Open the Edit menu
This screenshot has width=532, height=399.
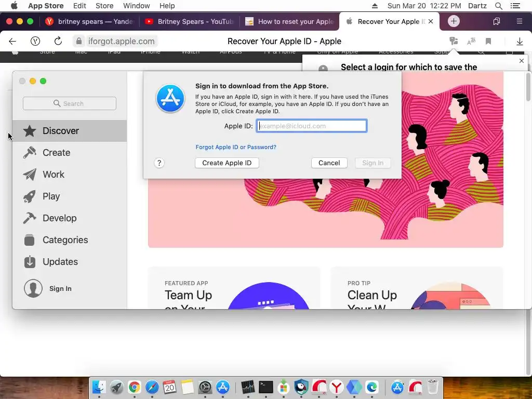point(79,6)
